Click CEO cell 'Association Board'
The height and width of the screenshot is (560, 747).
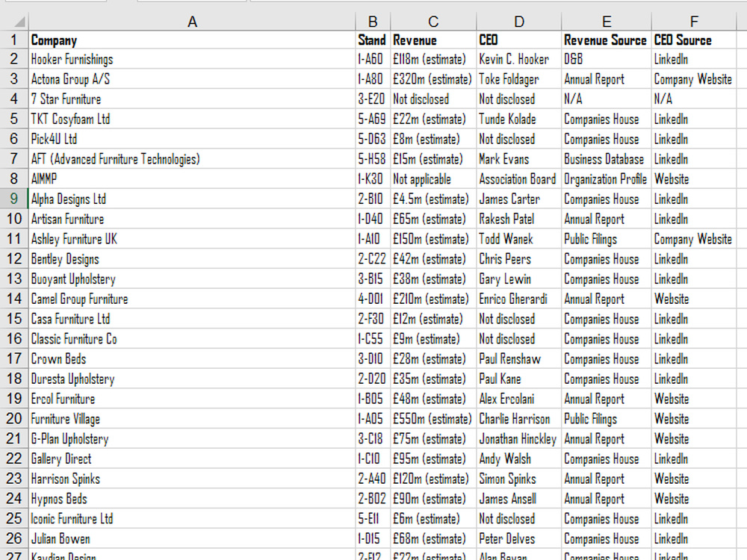pos(519,179)
